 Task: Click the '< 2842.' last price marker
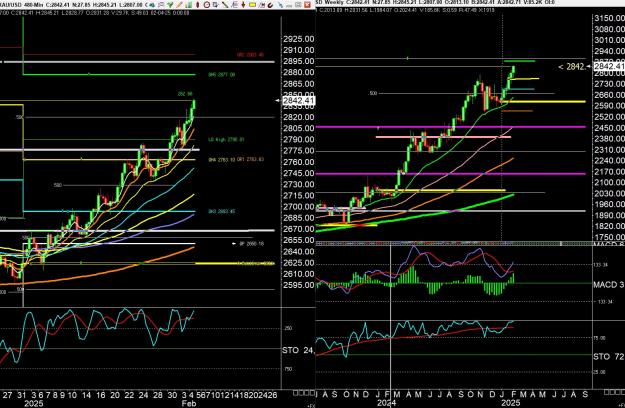(572, 67)
